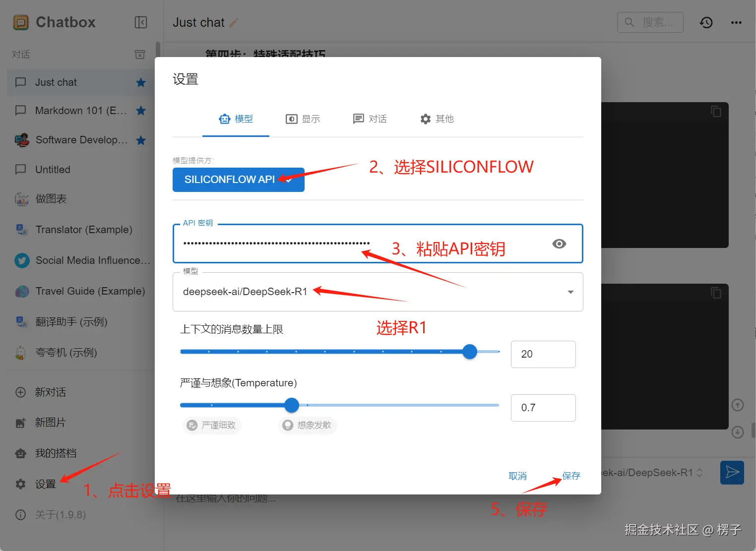Image resolution: width=756 pixels, height=551 pixels.
Task: Click the Just chat title text
Action: pyautogui.click(x=198, y=22)
